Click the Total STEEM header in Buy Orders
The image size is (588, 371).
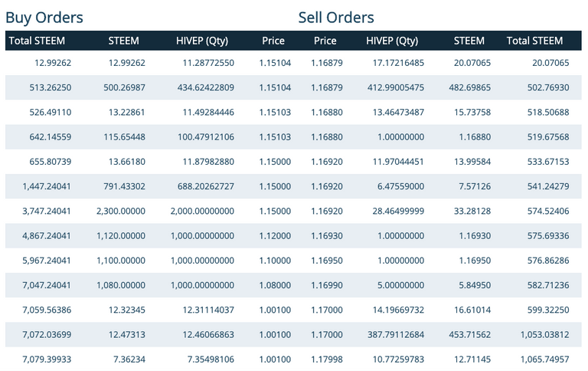click(x=37, y=41)
